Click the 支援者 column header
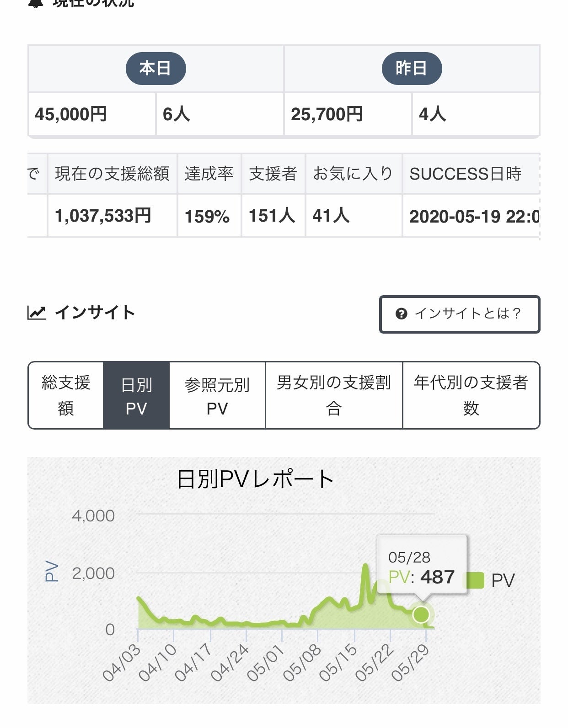The image size is (568, 728). click(x=273, y=174)
